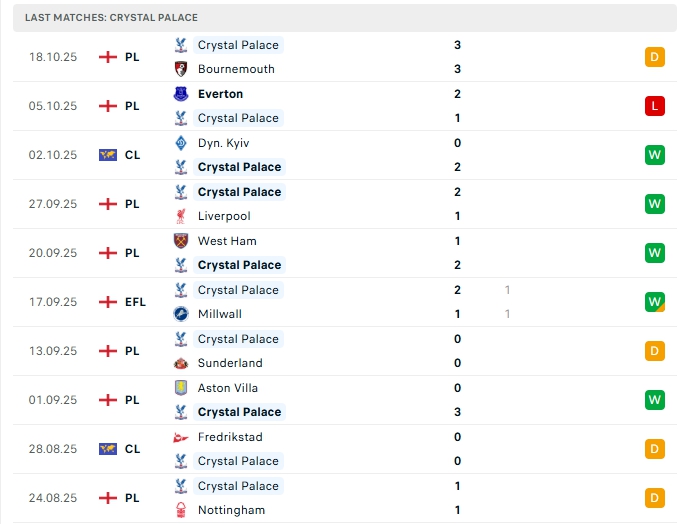Select the Last Matches: Crystal Palace header
Viewport: 684px width, 524px height.
111,17
